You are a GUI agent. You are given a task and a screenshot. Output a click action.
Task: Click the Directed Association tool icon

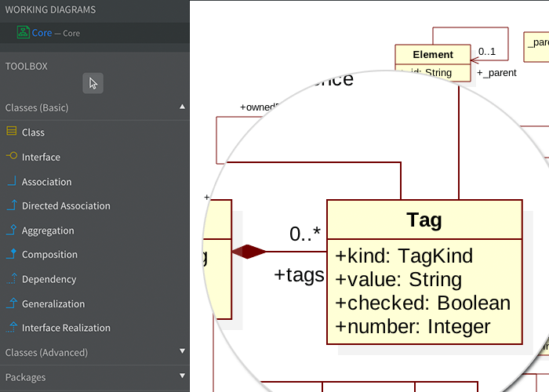[12, 205]
